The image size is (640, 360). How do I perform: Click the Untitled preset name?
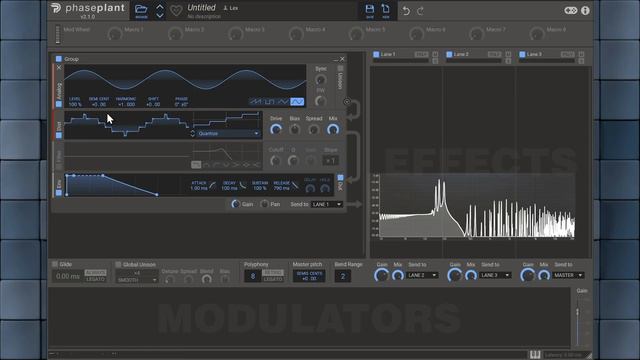(201, 7)
